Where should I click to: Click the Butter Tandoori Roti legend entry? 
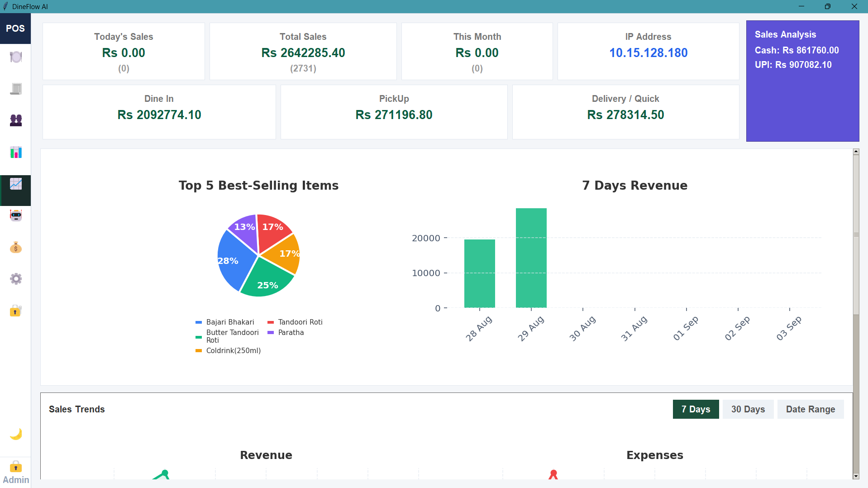(227, 336)
